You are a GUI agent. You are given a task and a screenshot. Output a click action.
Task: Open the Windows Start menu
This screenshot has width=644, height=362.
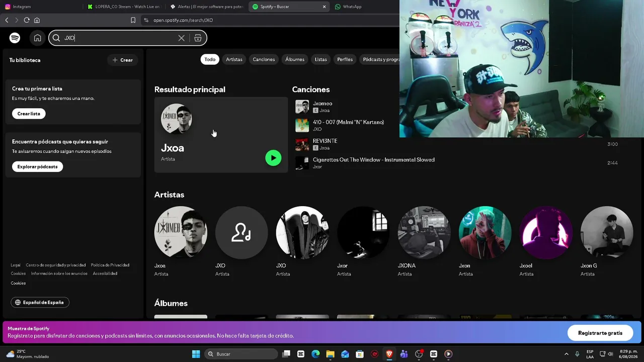point(196,354)
